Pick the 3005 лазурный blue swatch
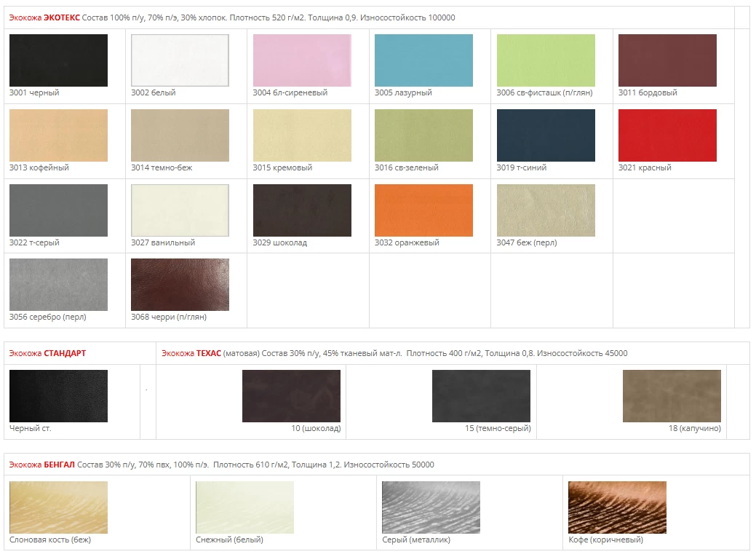 (x=423, y=60)
